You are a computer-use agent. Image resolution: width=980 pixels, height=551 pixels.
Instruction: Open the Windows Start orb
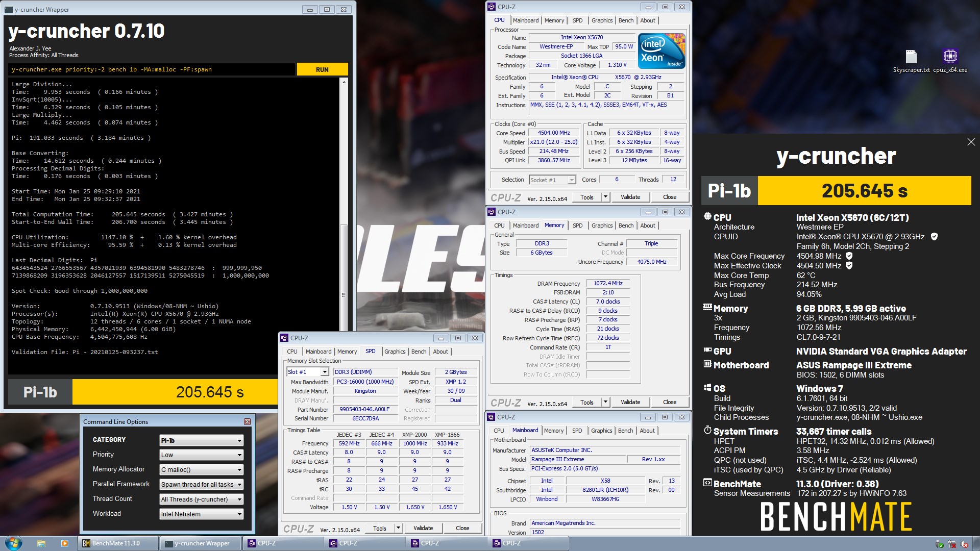coord(14,543)
